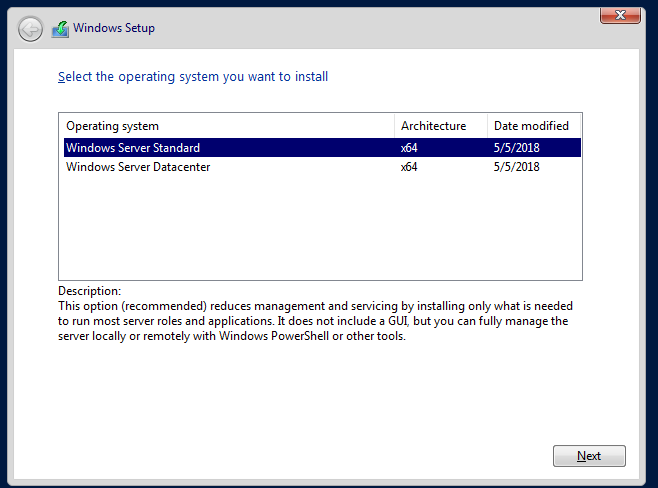Click the Next button
This screenshot has height=488, width=658.
tap(589, 456)
